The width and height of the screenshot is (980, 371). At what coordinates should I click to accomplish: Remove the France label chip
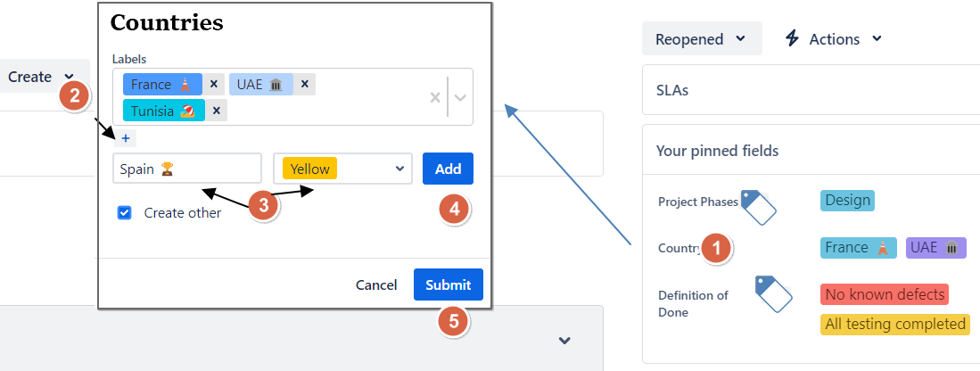(x=214, y=85)
